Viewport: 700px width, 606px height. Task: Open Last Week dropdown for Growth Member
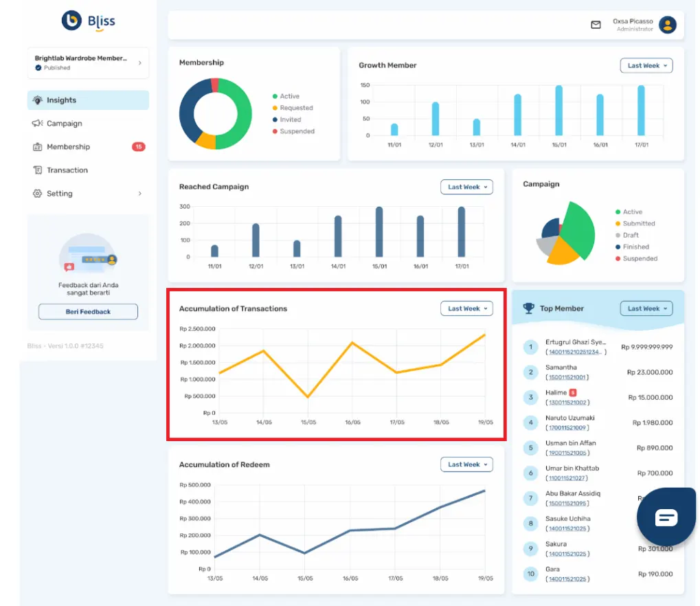[x=646, y=66]
